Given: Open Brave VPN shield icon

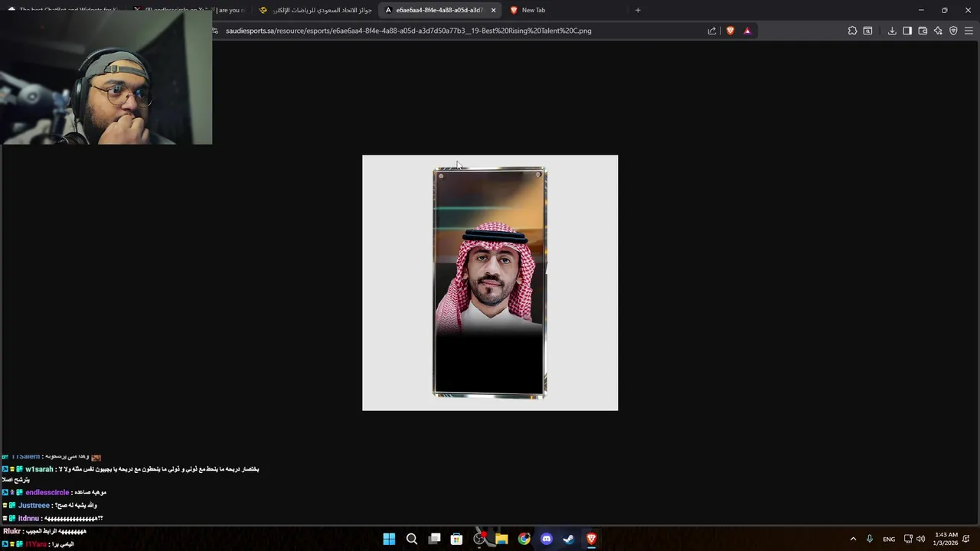Looking at the screenshot, I should pyautogui.click(x=953, y=31).
